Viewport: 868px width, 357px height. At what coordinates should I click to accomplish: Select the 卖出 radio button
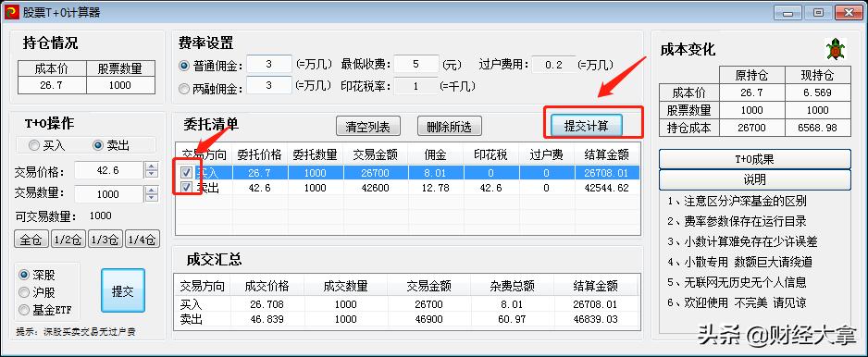[x=98, y=145]
